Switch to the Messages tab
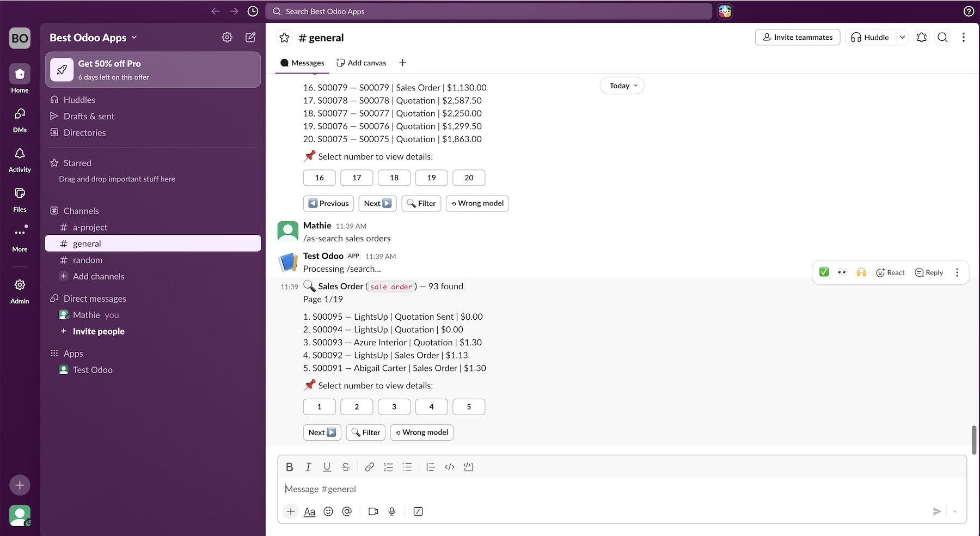This screenshot has width=980, height=536. pos(302,63)
